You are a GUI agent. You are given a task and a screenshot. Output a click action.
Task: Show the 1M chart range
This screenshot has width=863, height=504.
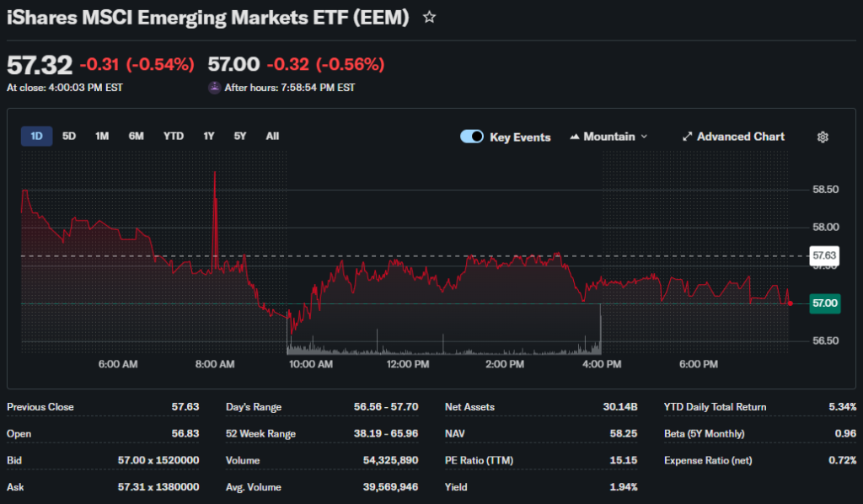(x=102, y=136)
